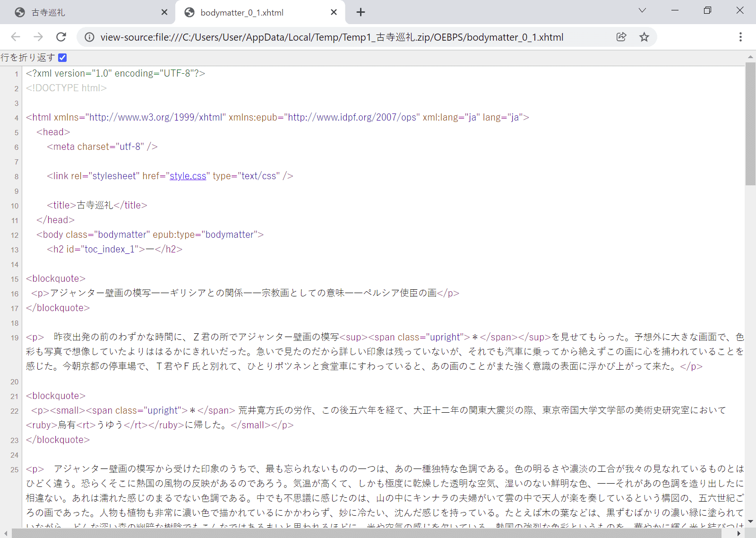This screenshot has height=538, width=756.
Task: Reload the view-source page
Action: [x=61, y=37]
